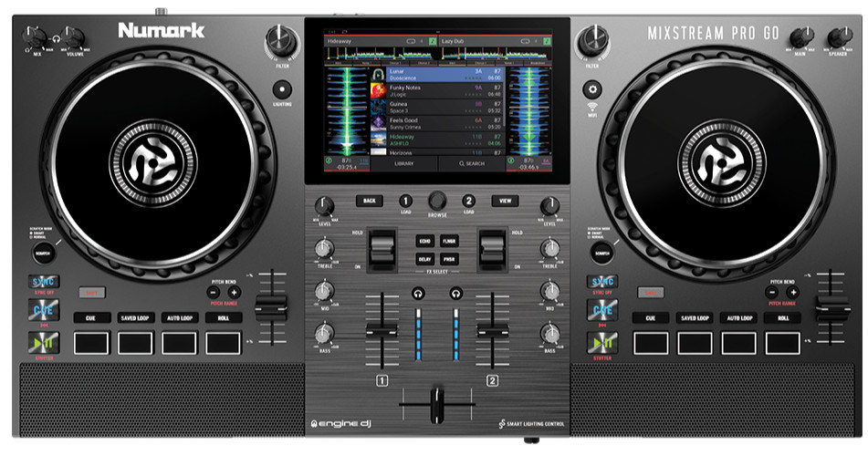This screenshot has width=868, height=456.
Task: Hit the left deck play/pause button
Action: point(44,343)
